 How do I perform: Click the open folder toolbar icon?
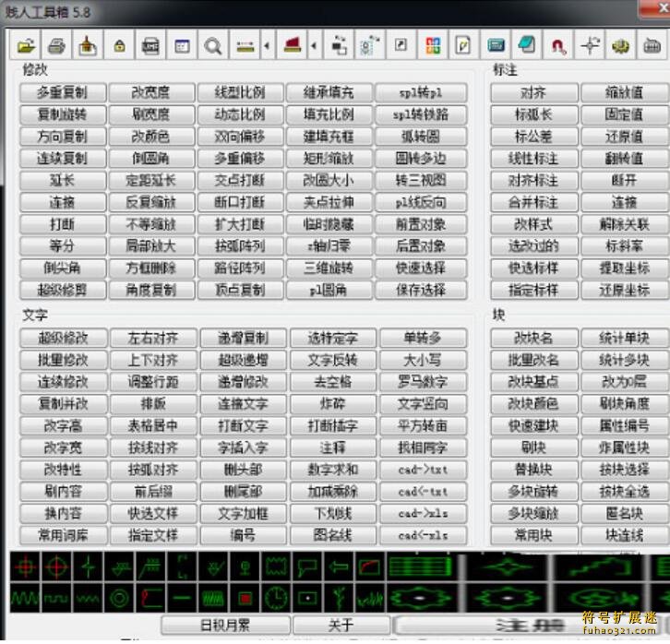click(x=25, y=45)
